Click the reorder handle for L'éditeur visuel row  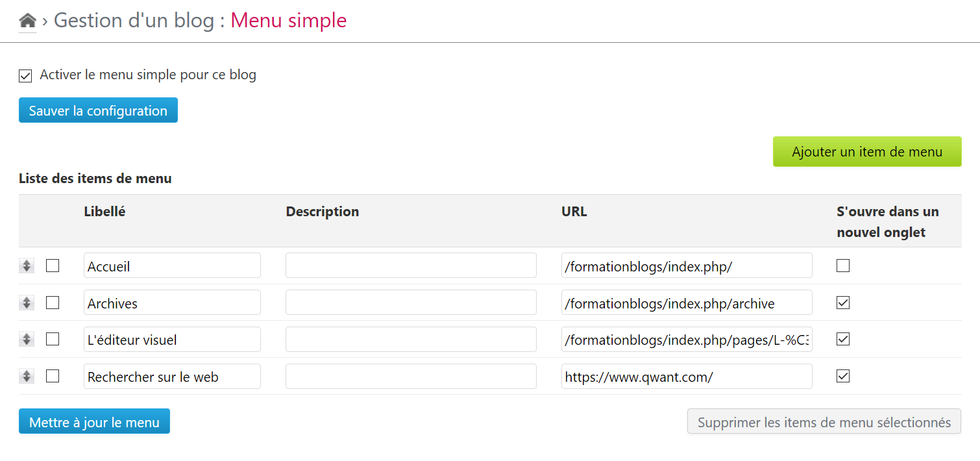27,339
